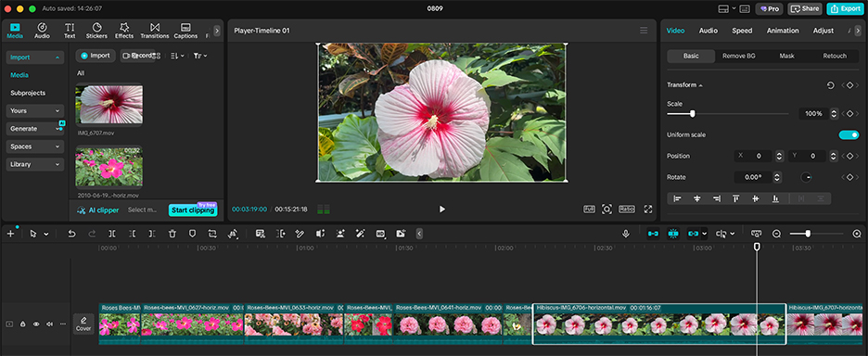
Task: Zoom in the timeline with plus magnifier
Action: click(x=857, y=234)
